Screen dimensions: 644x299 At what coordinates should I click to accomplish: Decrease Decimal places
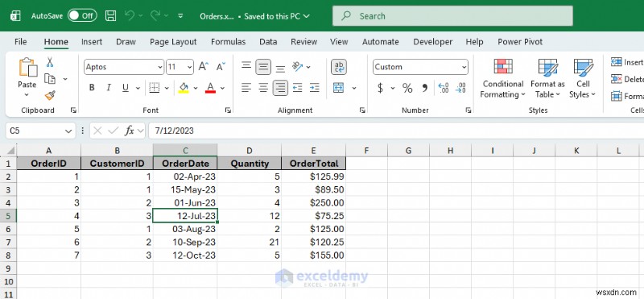(x=460, y=88)
